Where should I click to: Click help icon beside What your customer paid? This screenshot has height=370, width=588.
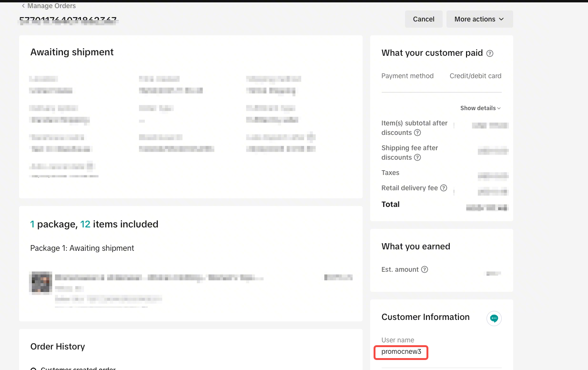490,53
